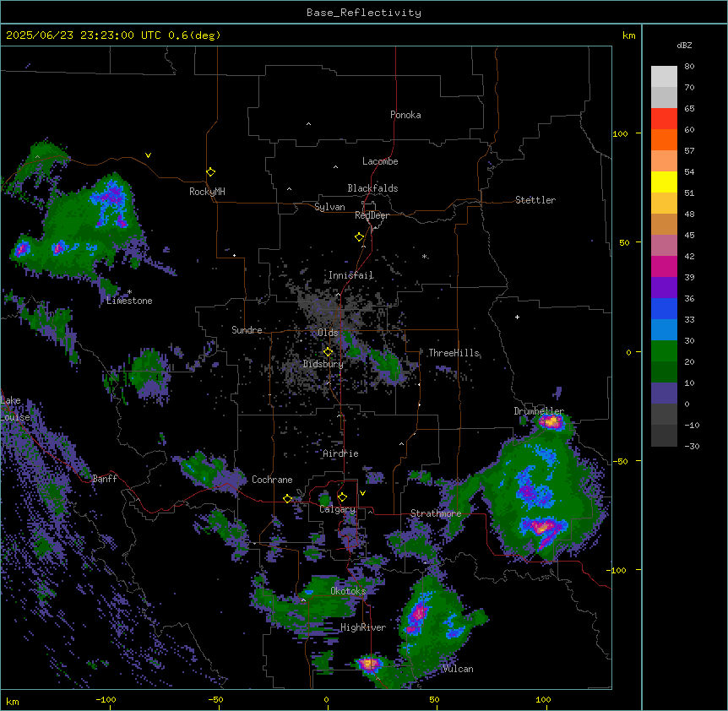The width and height of the screenshot is (728, 711).
Task: Select the bright yellow 54 dBZ legend swatch
Action: pyautogui.click(x=664, y=182)
